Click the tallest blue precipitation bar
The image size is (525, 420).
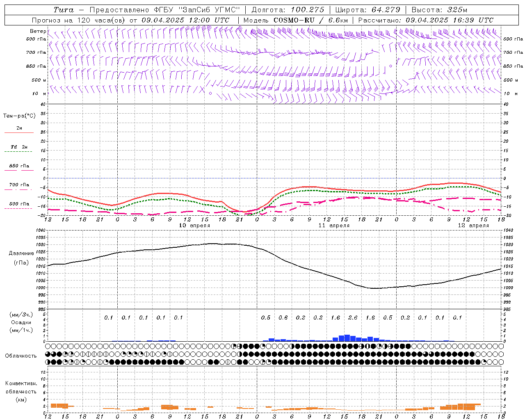tap(347, 338)
